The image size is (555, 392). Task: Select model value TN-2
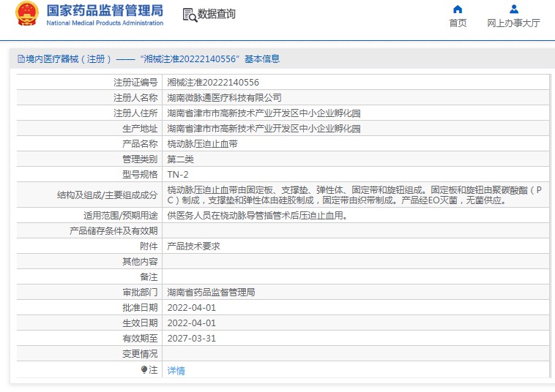tap(178, 175)
